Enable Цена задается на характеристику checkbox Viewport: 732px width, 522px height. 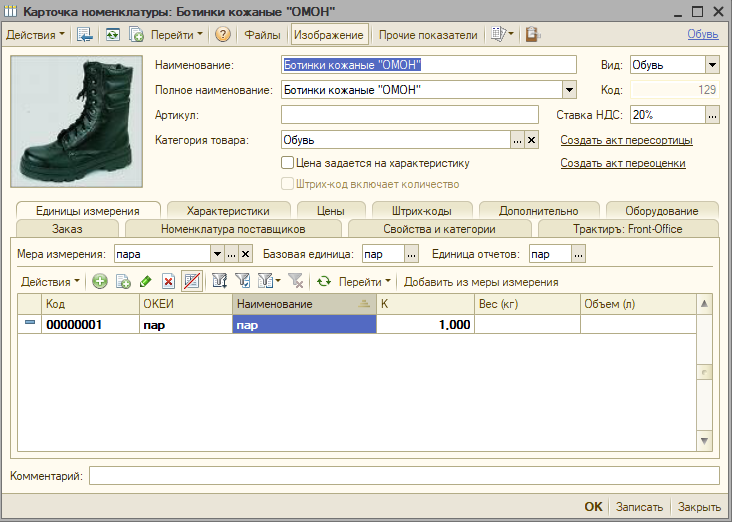click(x=288, y=162)
